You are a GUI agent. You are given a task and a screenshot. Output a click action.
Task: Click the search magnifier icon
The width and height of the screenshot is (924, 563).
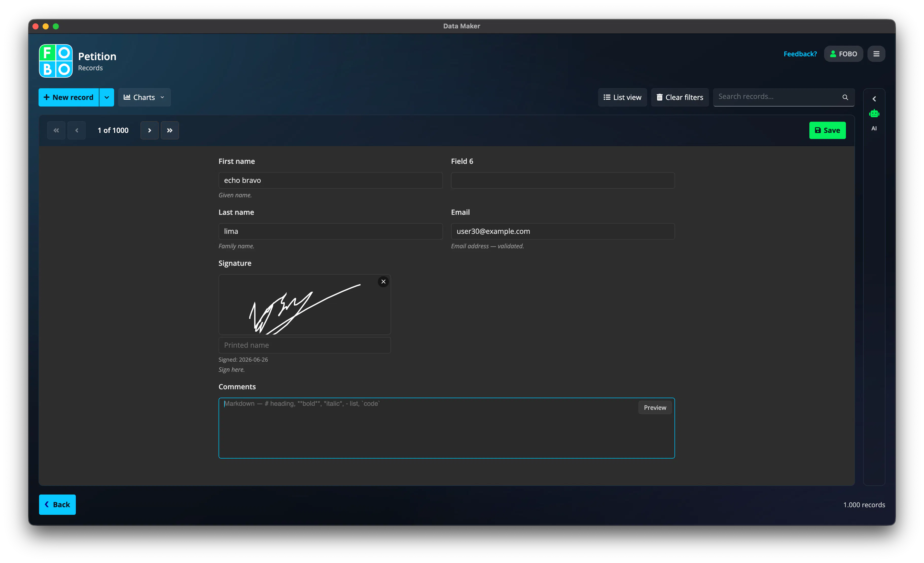point(845,97)
